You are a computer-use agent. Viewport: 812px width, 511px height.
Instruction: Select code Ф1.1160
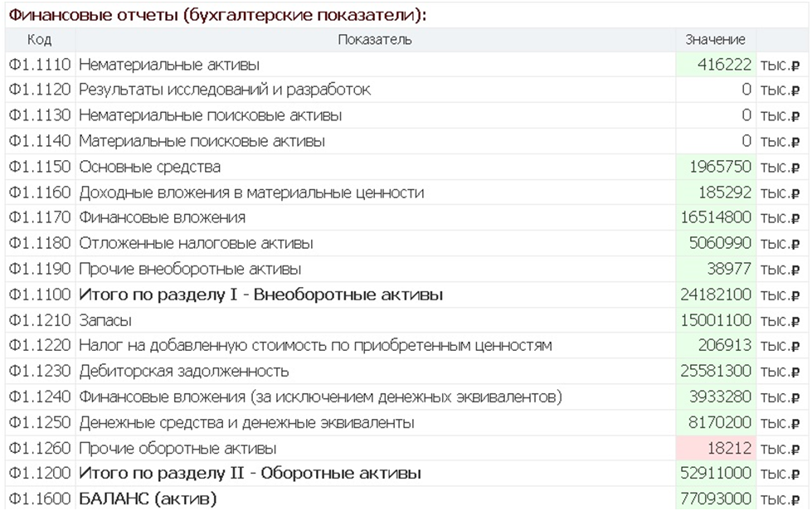[x=40, y=192]
